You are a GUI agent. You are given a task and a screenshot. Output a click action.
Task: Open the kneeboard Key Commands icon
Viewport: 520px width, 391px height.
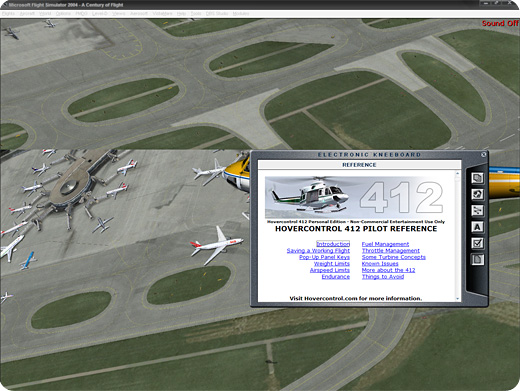[x=477, y=227]
